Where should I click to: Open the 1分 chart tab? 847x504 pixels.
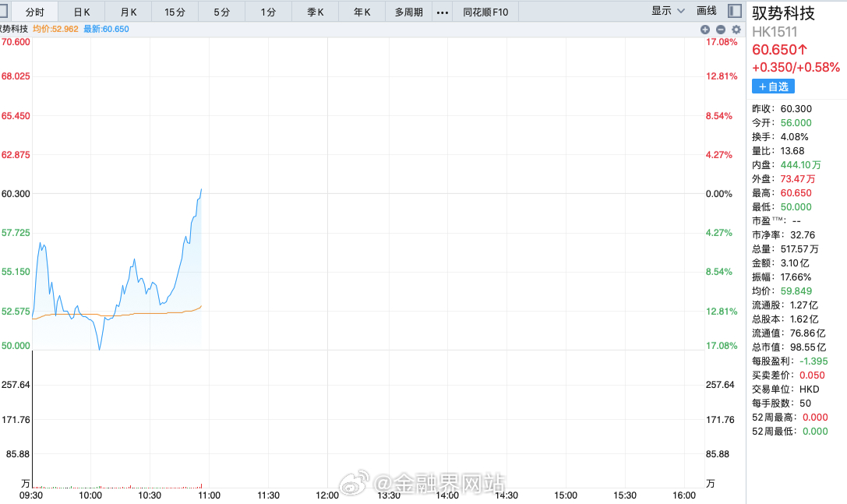point(268,12)
